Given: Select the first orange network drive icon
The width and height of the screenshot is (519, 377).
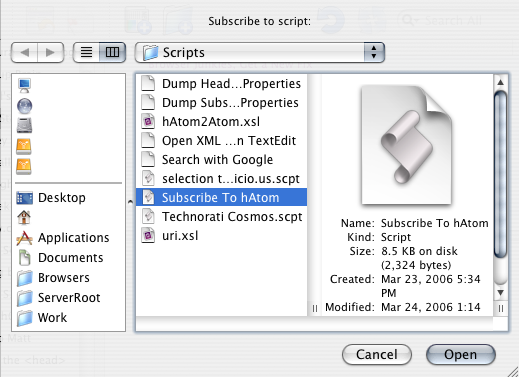Looking at the screenshot, I should point(24,146).
